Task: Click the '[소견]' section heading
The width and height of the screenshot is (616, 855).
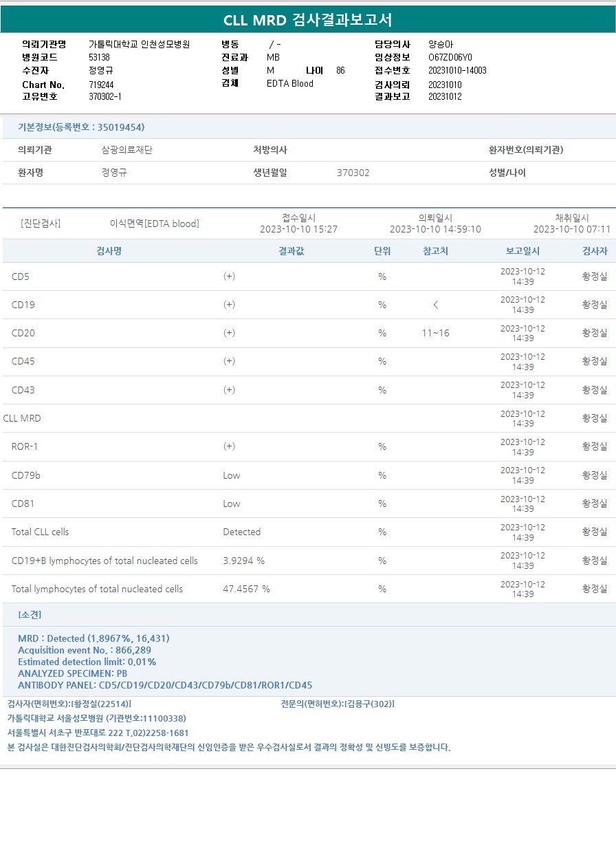Action: (30, 614)
